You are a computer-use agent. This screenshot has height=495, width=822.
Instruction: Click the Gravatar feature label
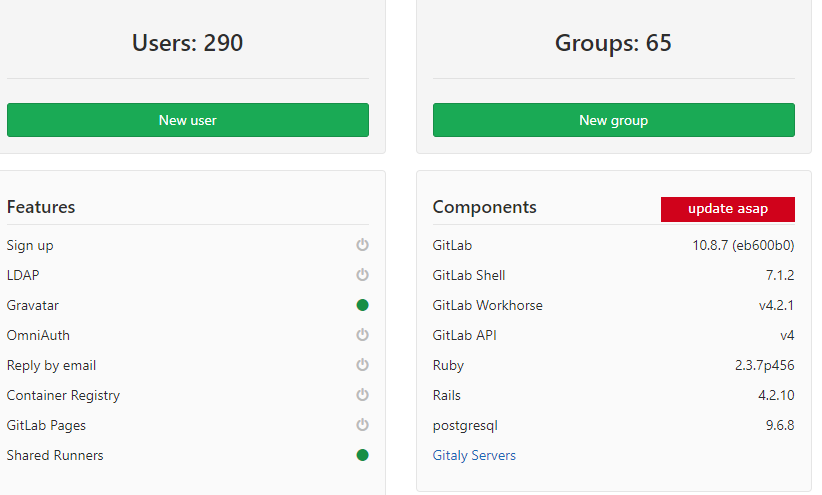33,305
